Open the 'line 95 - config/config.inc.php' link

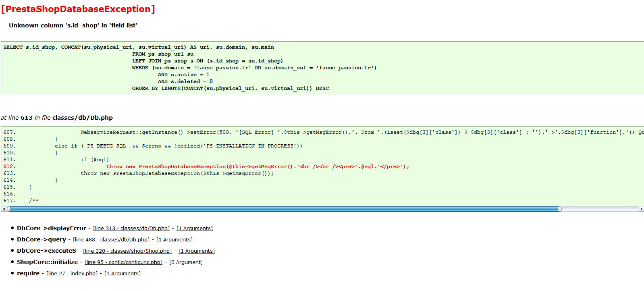click(x=124, y=262)
